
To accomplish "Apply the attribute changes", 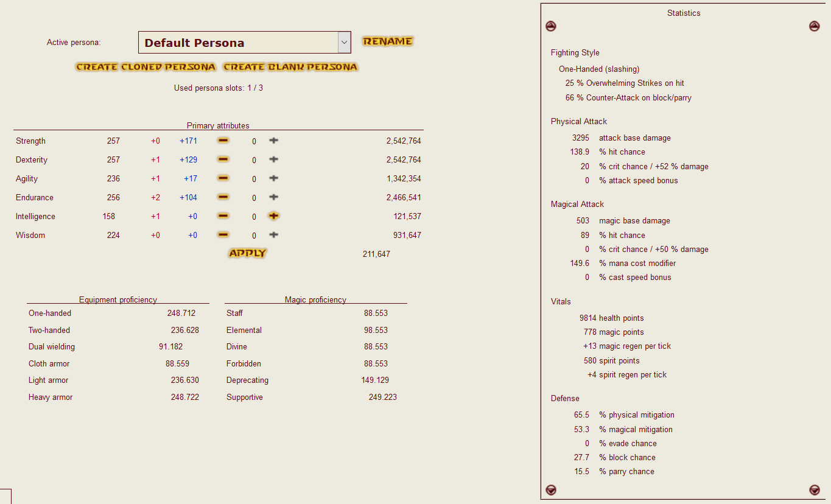I will click(248, 253).
